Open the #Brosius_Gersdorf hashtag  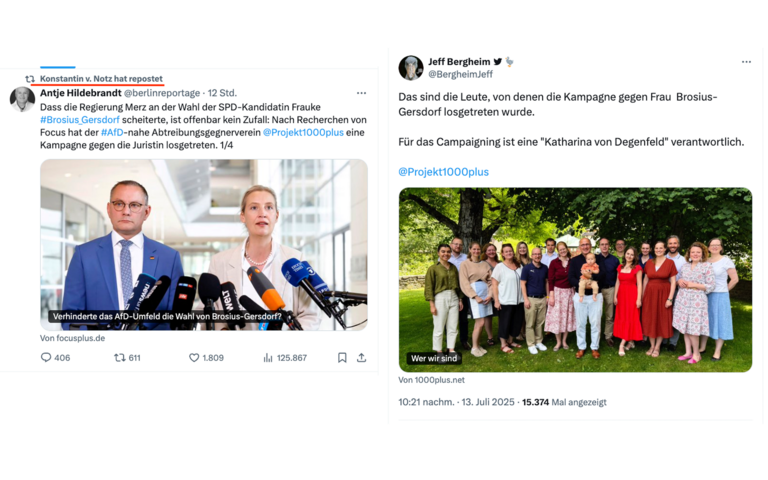[x=80, y=120]
